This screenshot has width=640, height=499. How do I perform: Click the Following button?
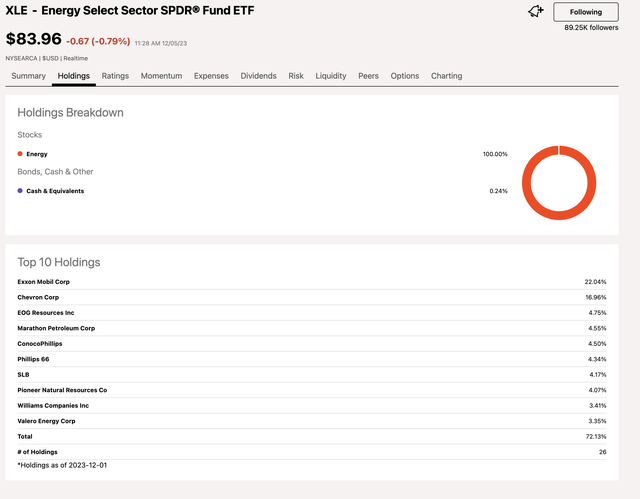click(x=586, y=12)
